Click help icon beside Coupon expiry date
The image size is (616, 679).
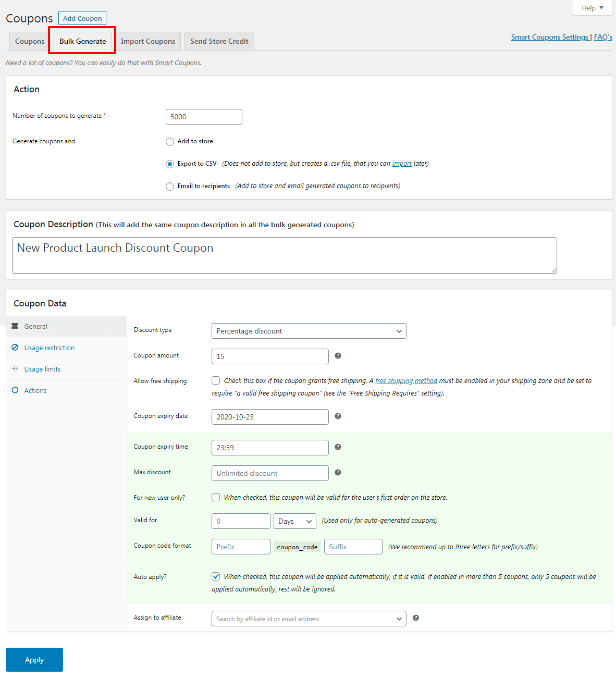[x=338, y=416]
